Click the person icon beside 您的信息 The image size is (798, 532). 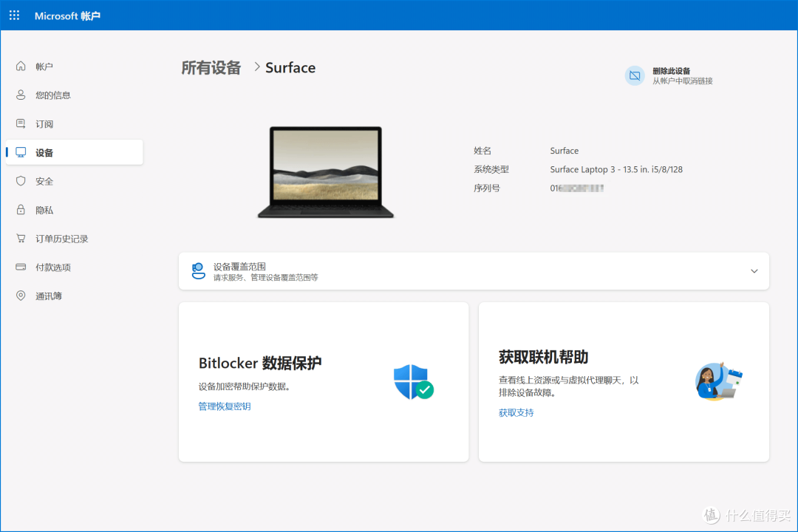tap(21, 95)
